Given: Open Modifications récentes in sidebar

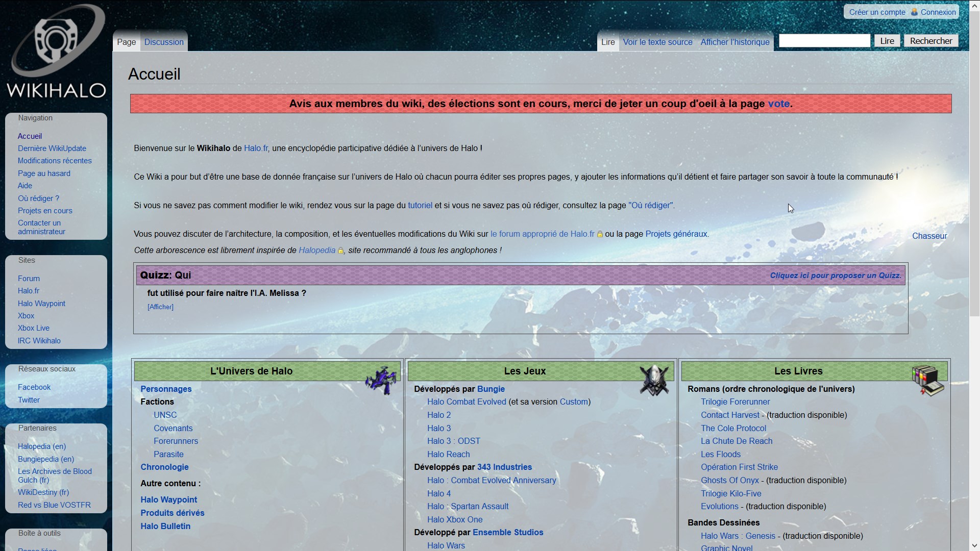Looking at the screenshot, I should [x=55, y=161].
